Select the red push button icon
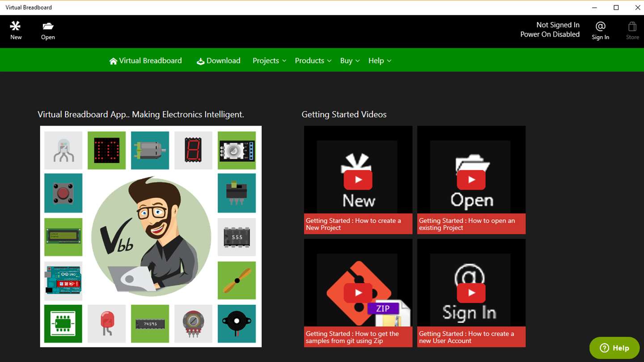Image resolution: width=644 pixels, height=362 pixels. (x=64, y=193)
